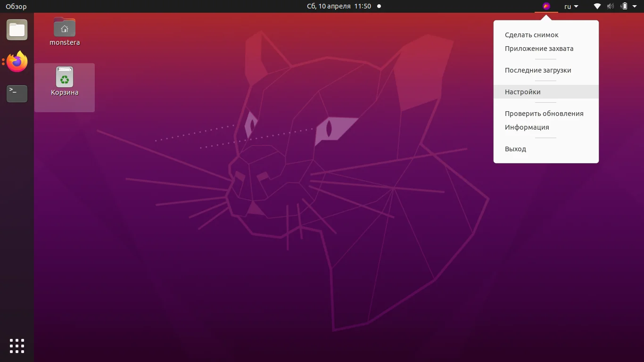The width and height of the screenshot is (644, 362).
Task: Launch Firefox from the dock
Action: point(17,62)
